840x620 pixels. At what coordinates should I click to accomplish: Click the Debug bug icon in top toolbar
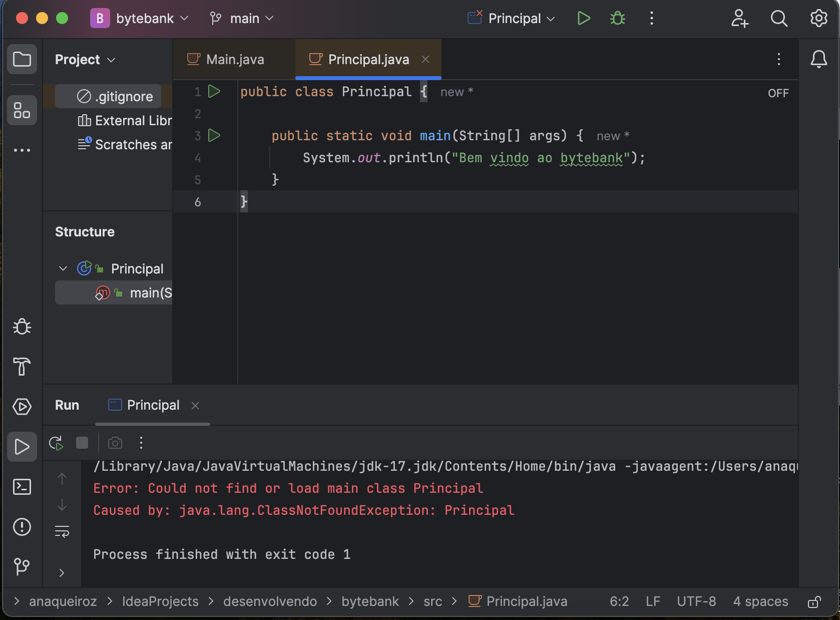(618, 19)
